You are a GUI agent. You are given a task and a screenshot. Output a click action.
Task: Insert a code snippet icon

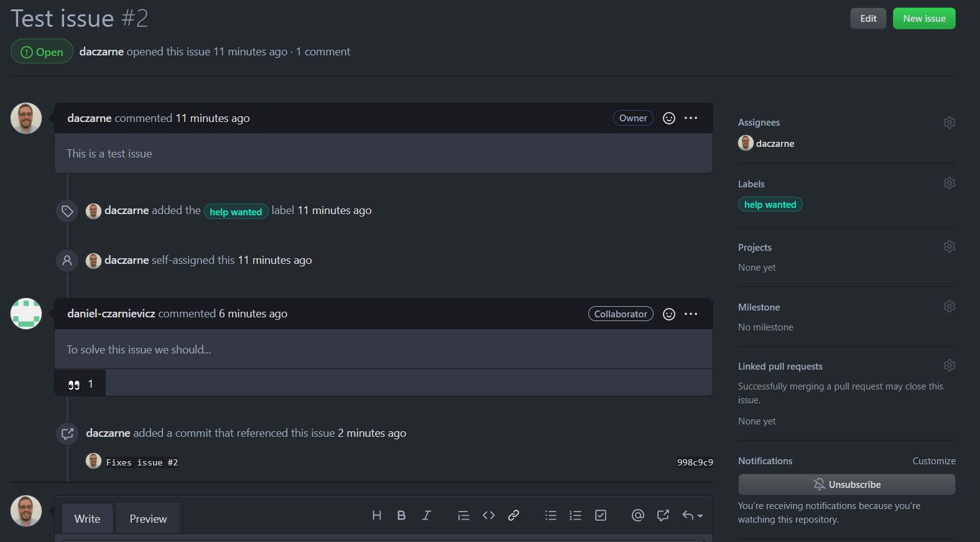pyautogui.click(x=489, y=515)
